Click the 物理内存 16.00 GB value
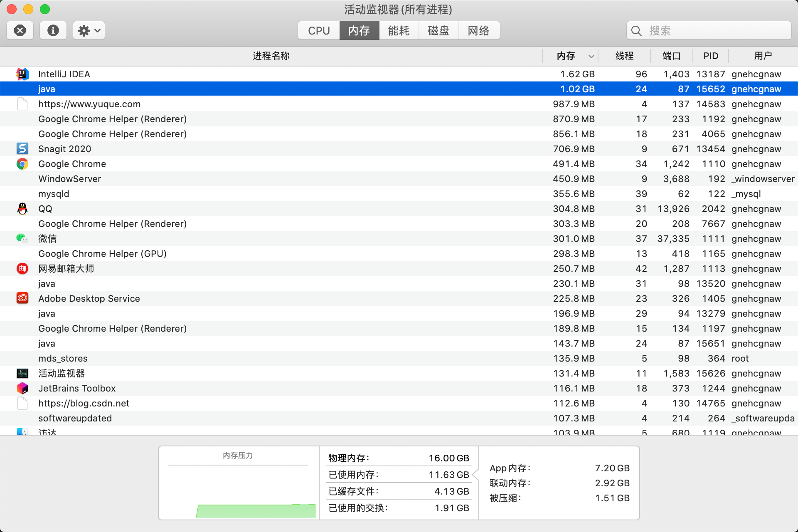Screen dimensions: 798x532 pyautogui.click(x=449, y=458)
